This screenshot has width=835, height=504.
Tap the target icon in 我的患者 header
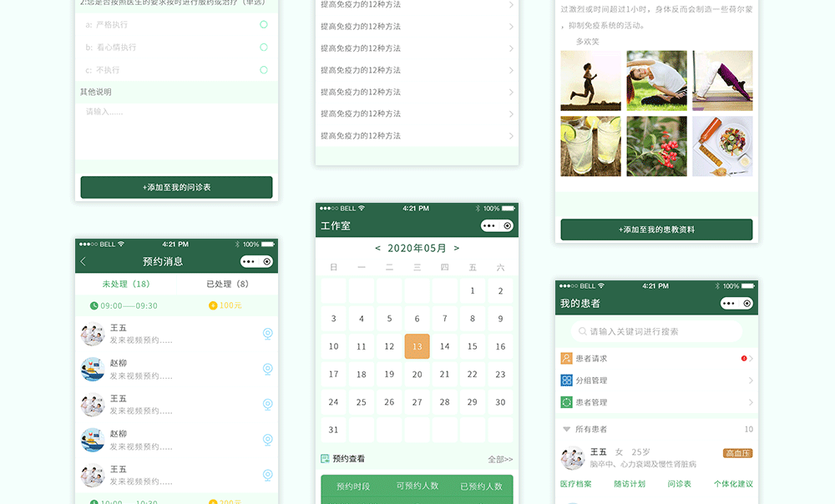[747, 304]
